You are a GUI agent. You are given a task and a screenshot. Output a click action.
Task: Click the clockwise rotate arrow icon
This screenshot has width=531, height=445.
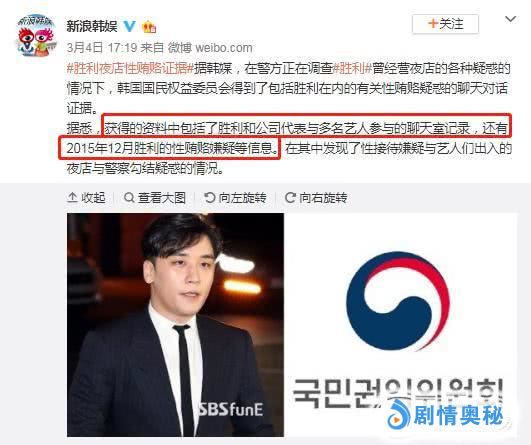tap(290, 197)
